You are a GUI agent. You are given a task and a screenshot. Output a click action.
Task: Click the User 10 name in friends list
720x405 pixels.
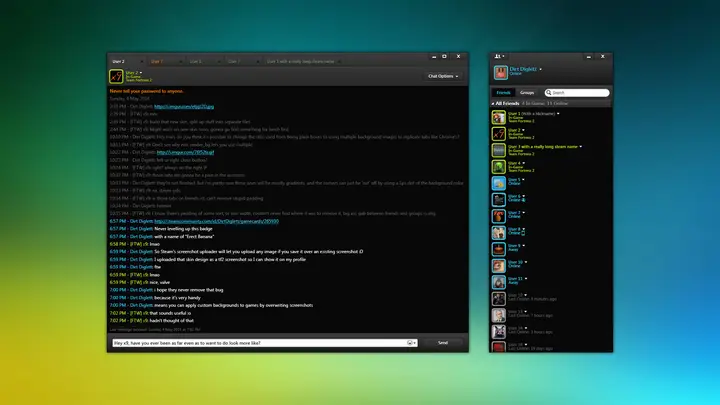pyautogui.click(x=515, y=262)
